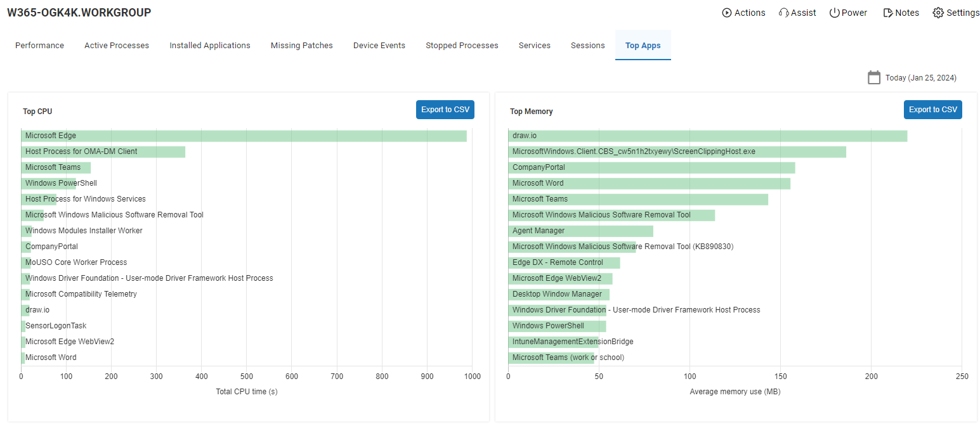Go to Missing Patches tab
The height and width of the screenshot is (438, 980).
coord(302,45)
